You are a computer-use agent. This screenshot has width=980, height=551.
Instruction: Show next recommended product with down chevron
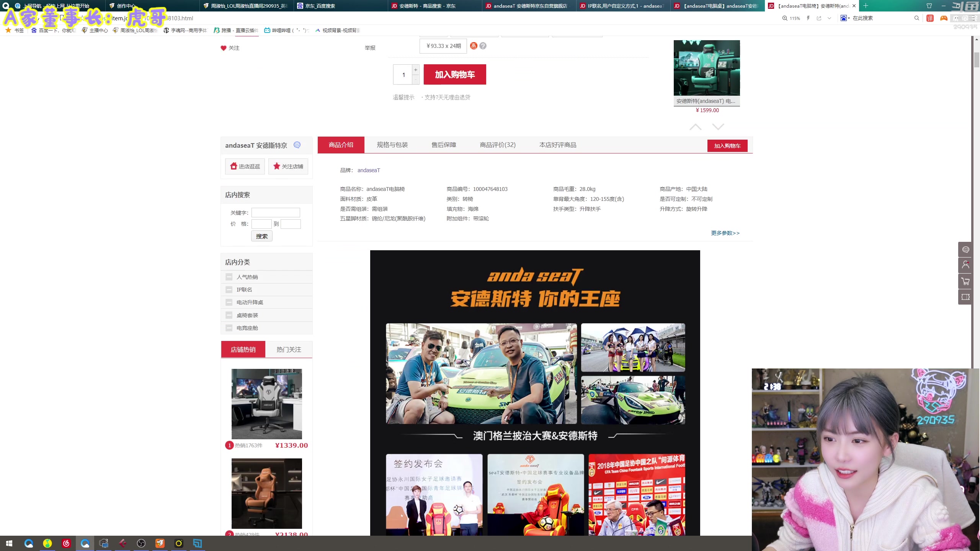click(x=718, y=127)
